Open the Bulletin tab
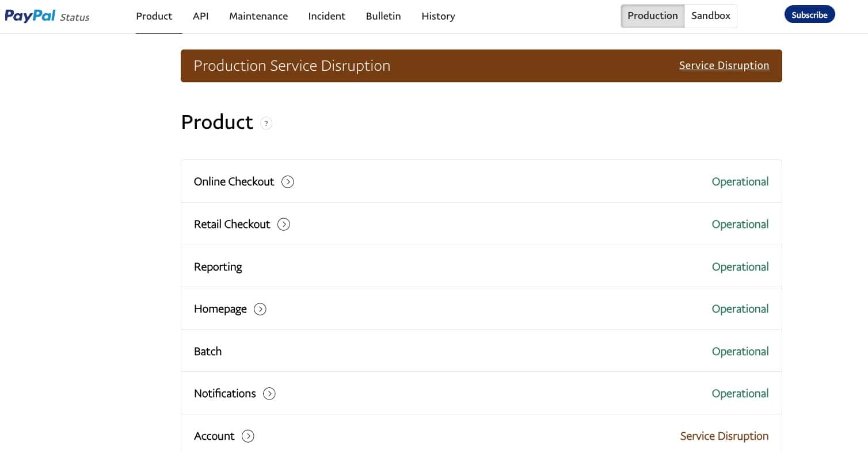This screenshot has width=868, height=453. (x=383, y=16)
